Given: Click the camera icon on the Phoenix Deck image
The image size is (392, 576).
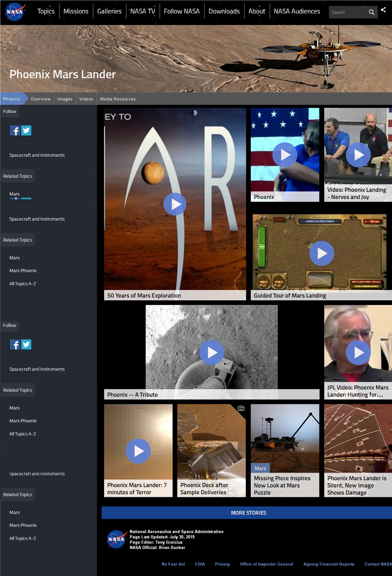Looking at the screenshot, I should point(241,408).
